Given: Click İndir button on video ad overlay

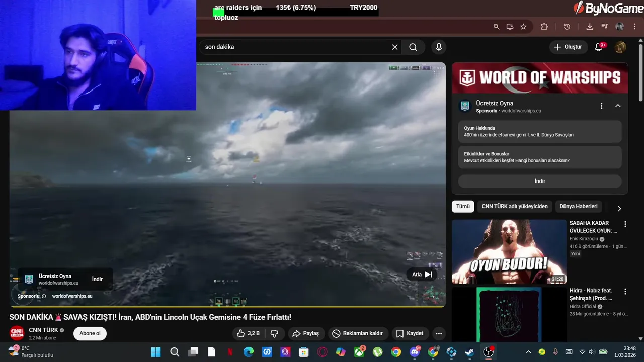Looking at the screenshot, I should [97, 279].
